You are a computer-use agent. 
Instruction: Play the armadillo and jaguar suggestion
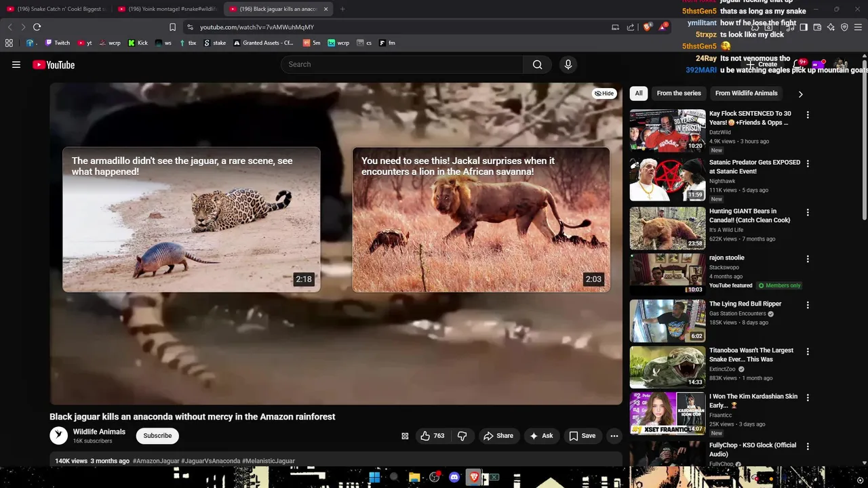click(191, 220)
